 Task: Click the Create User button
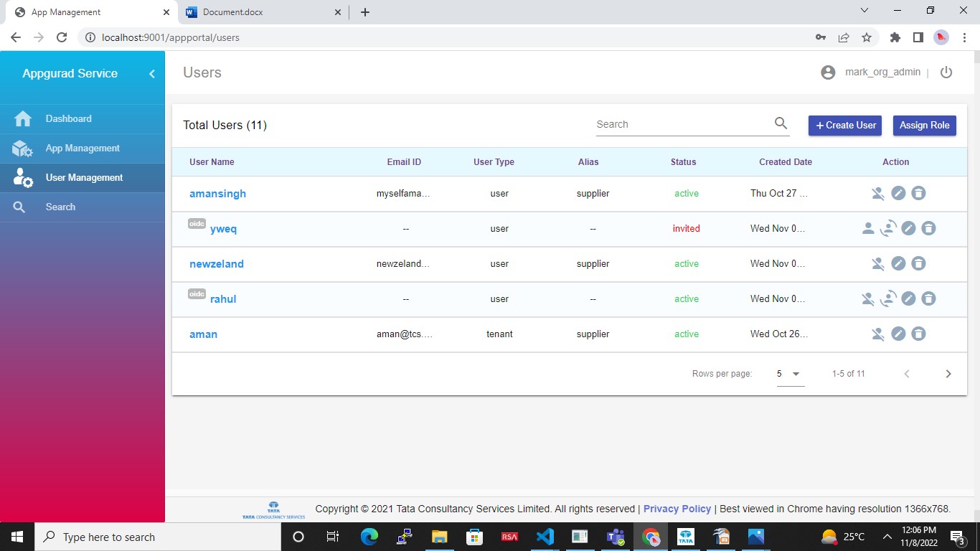click(x=845, y=125)
